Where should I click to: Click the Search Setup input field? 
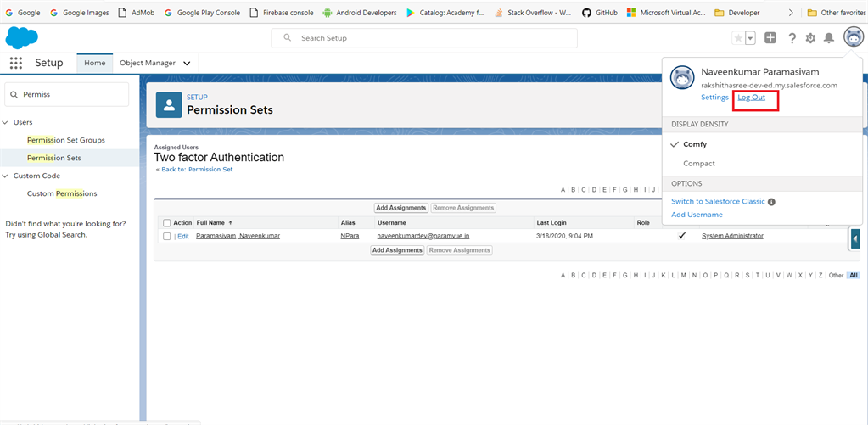424,38
